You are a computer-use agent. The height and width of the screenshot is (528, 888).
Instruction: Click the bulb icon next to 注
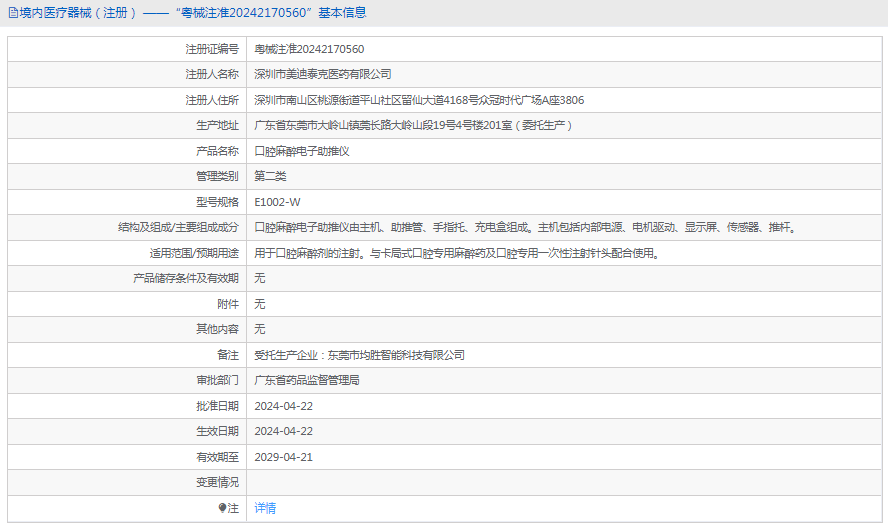tap(222, 508)
